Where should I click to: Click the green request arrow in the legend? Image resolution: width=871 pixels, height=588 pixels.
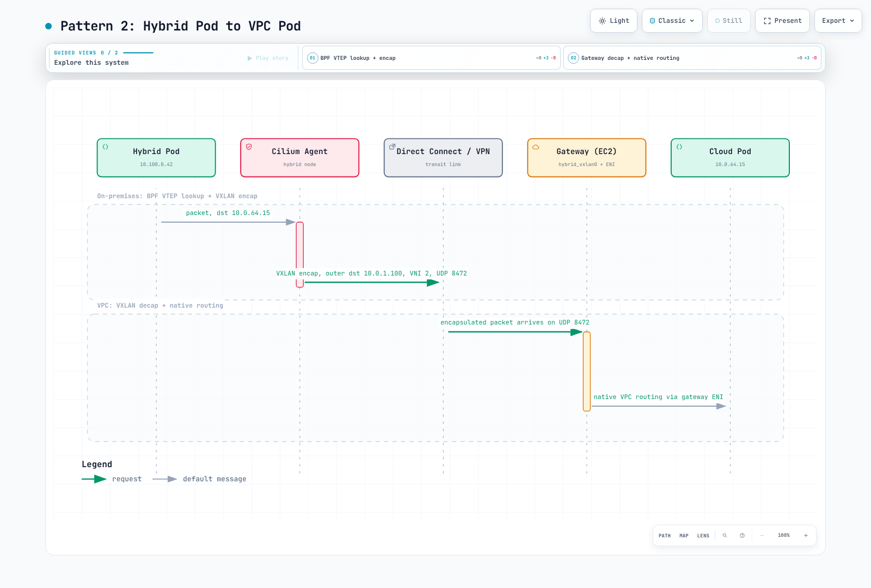(94, 479)
